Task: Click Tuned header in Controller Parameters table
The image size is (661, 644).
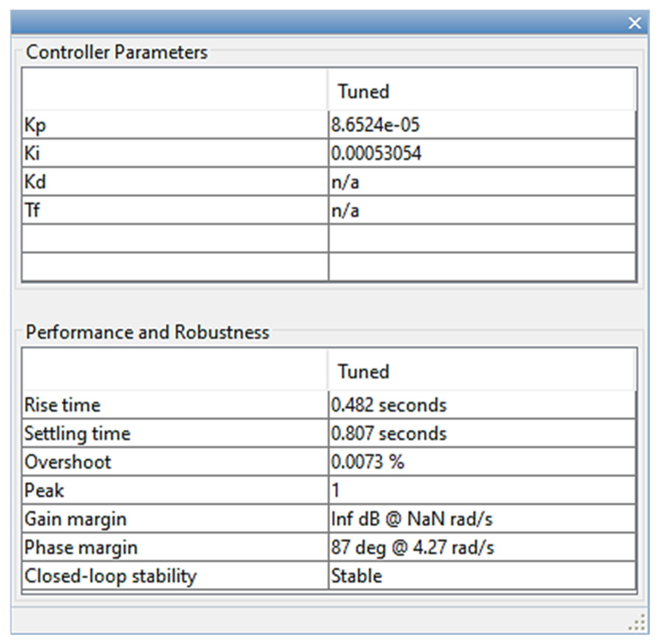Action: tap(363, 91)
